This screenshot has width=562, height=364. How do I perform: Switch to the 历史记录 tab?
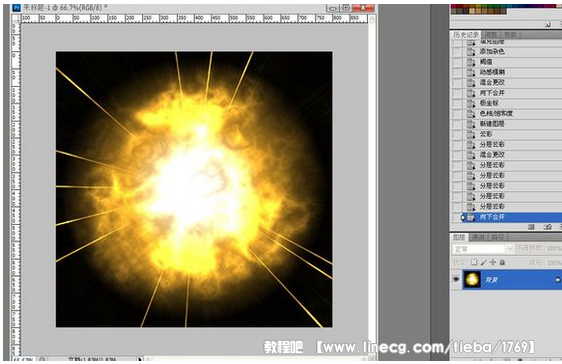[466, 35]
